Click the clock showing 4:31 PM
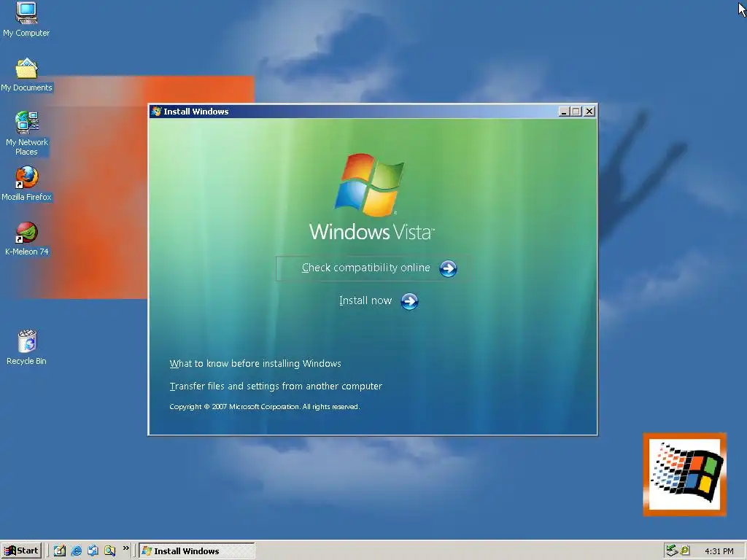Viewport: 747px width, 560px height. click(x=719, y=551)
